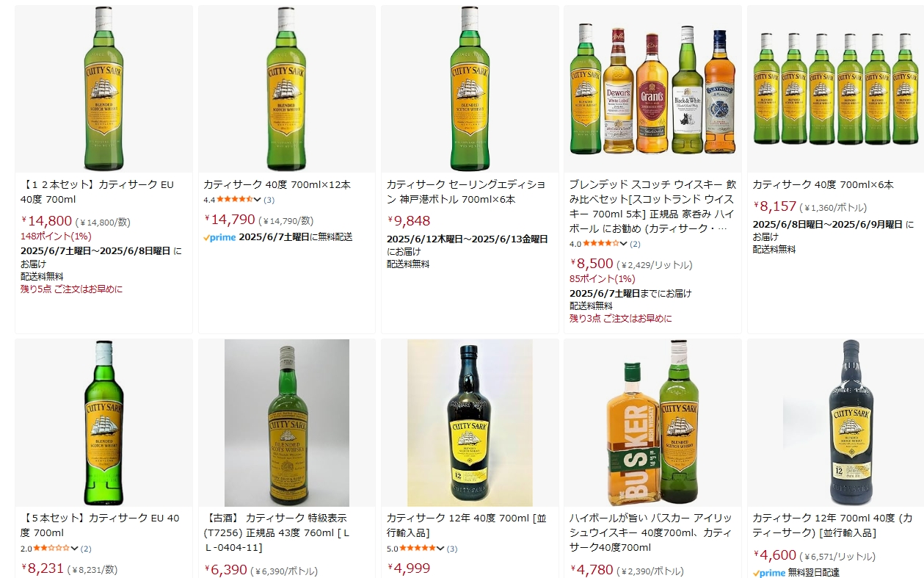Select the 古酒 Cutty Sark old bottle image

click(x=287, y=422)
